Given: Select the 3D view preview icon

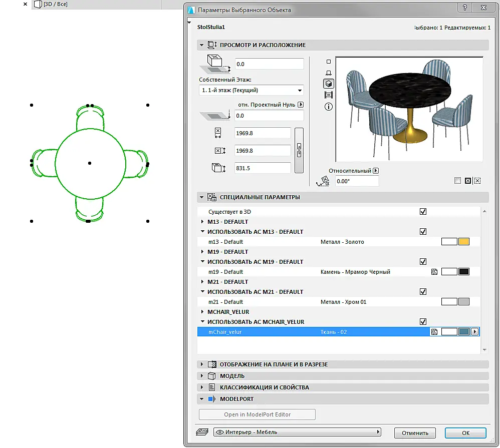Looking at the screenshot, I should (329, 84).
